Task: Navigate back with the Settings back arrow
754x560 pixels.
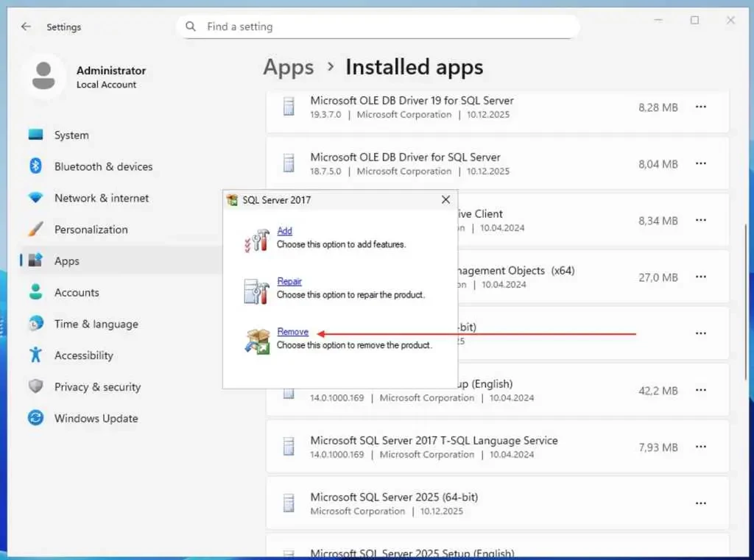Action: click(26, 26)
